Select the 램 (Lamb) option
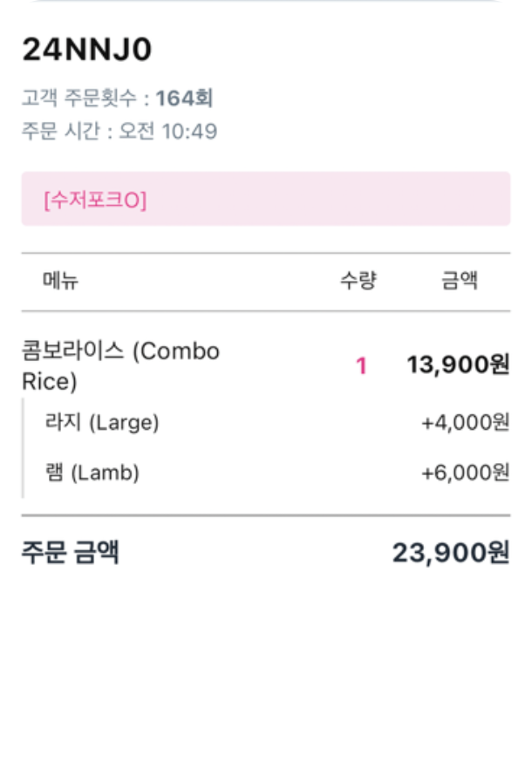This screenshot has width=532, height=783. [x=92, y=473]
